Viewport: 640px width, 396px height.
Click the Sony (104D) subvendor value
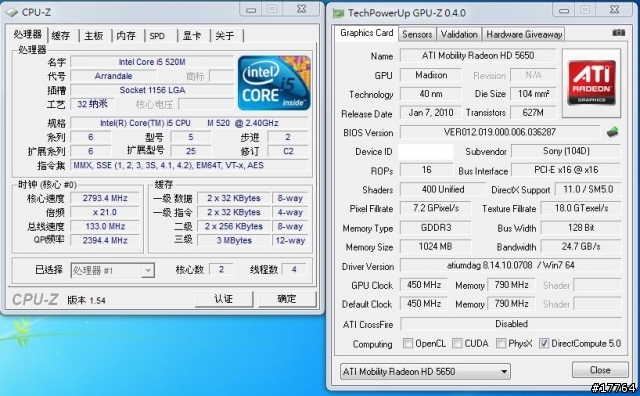coord(566,151)
